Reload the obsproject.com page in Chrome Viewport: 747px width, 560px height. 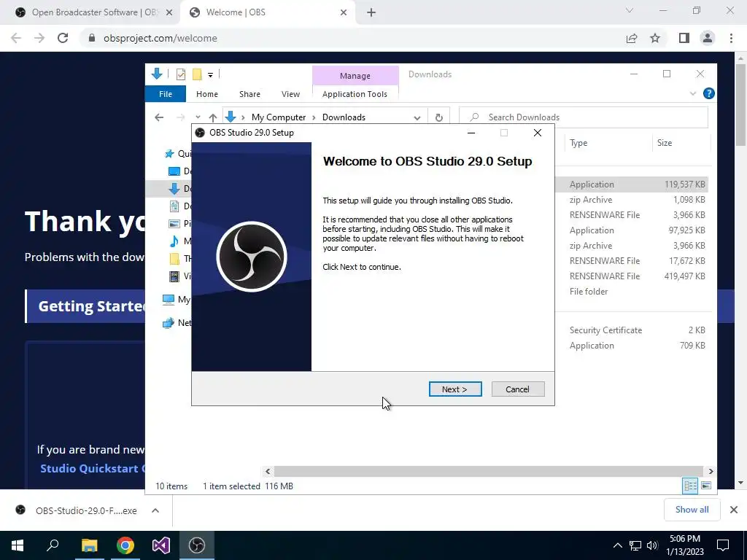(x=63, y=38)
